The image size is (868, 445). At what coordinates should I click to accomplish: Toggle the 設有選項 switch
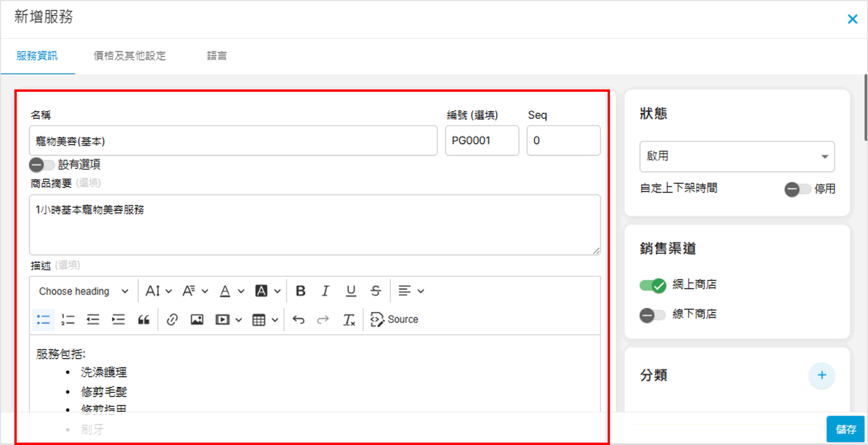[41, 165]
